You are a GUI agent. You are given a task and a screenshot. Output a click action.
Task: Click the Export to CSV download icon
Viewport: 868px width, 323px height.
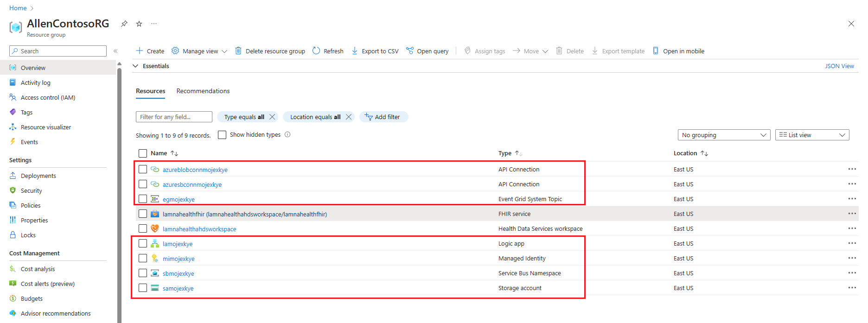click(355, 51)
